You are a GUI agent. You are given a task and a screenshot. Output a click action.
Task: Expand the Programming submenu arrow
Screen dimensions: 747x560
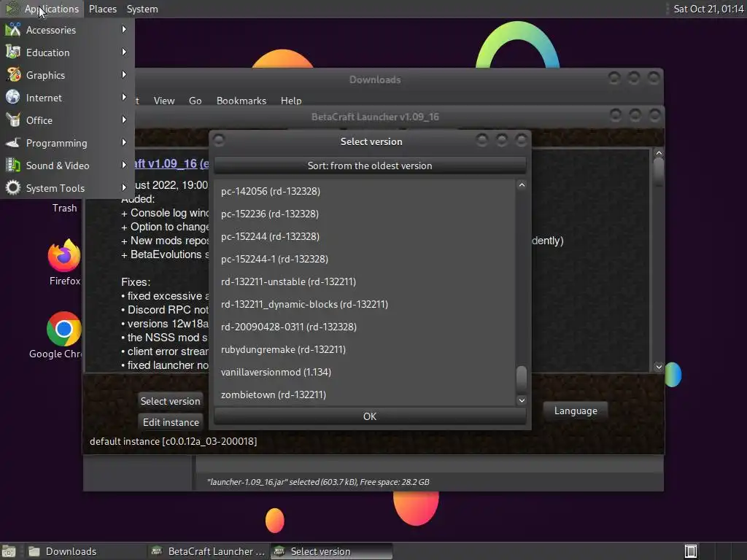click(x=124, y=142)
